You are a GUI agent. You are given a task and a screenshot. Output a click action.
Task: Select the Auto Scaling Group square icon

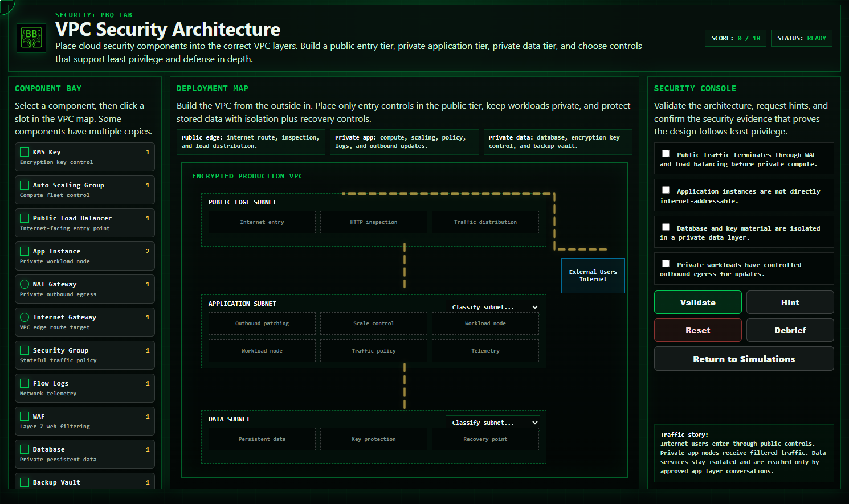[25, 185]
